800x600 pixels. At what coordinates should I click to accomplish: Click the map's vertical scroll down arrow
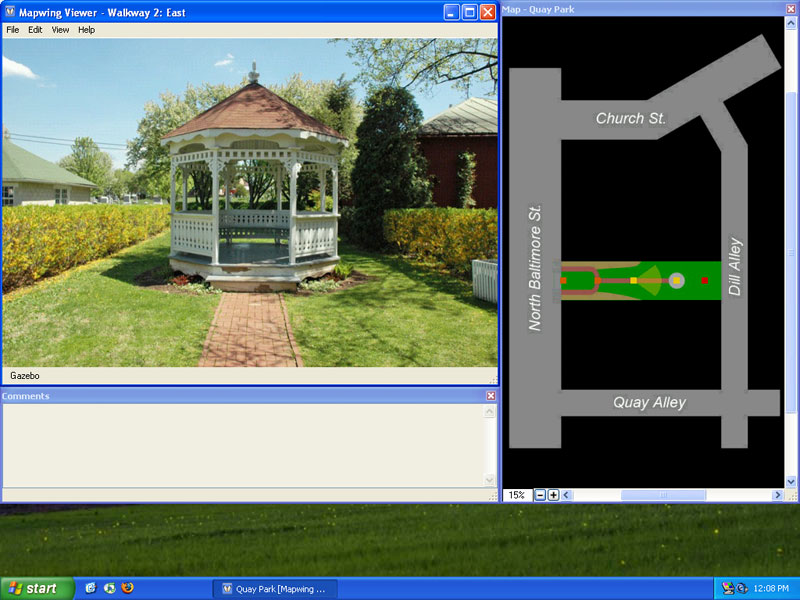click(791, 481)
